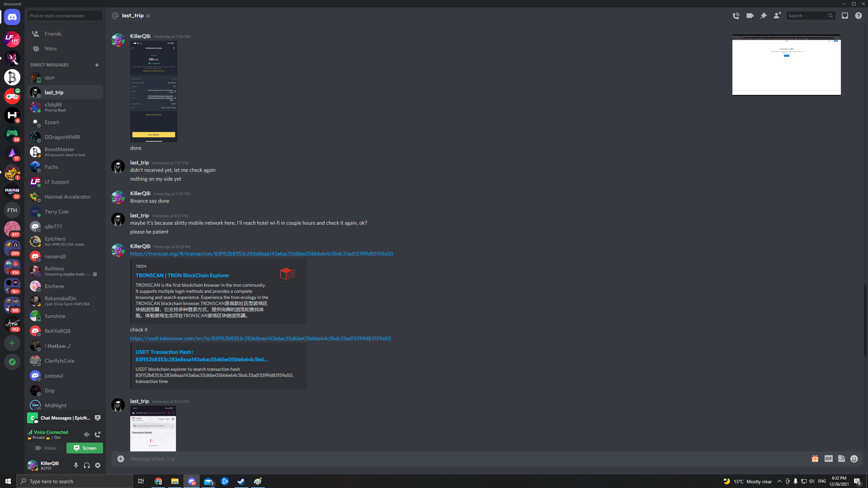The image size is (868, 488).
Task: Click the message box for @last_trip
Action: pos(468,459)
